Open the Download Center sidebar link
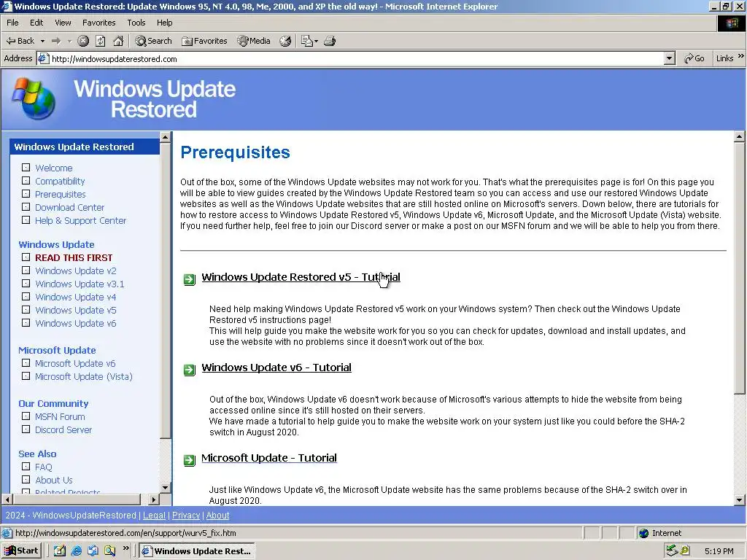The width and height of the screenshot is (747, 560). [69, 208]
